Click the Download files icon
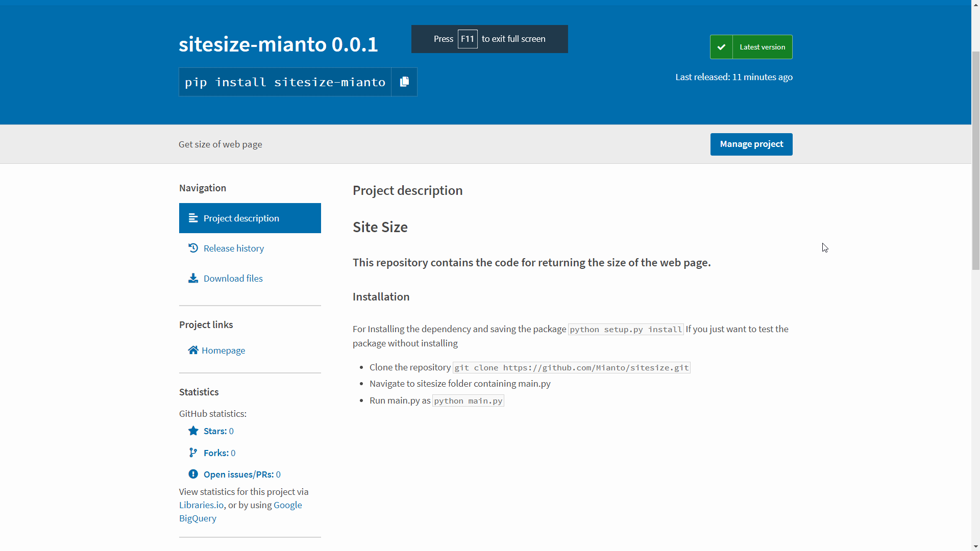This screenshot has width=980, height=551. (x=193, y=278)
